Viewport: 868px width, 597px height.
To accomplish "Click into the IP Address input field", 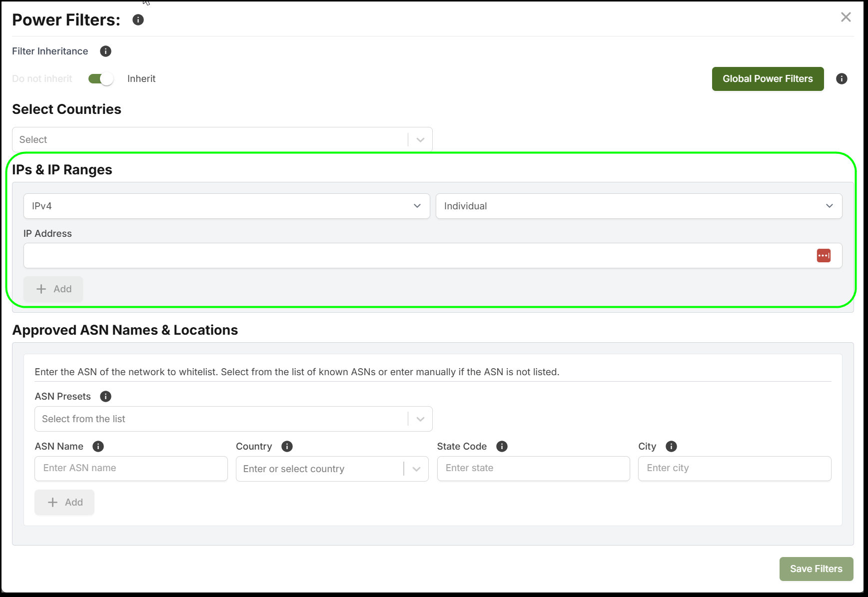I will 415,256.
